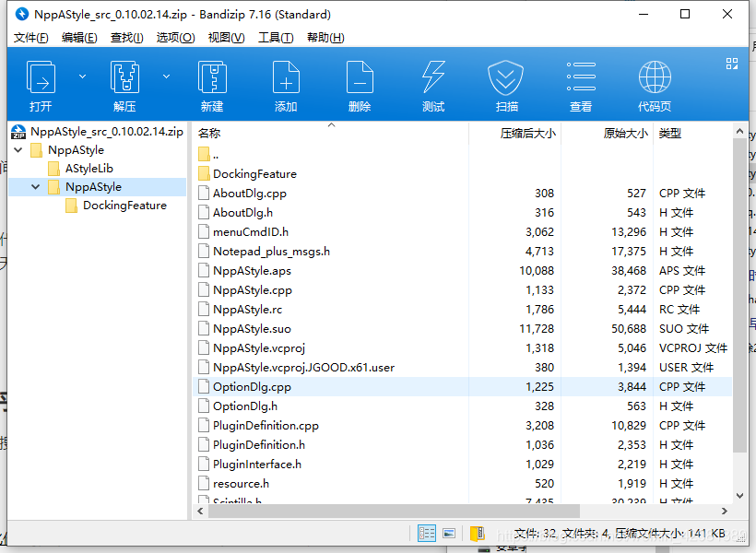Click the toolbar customize grid icon
The image size is (756, 553).
[x=732, y=64]
